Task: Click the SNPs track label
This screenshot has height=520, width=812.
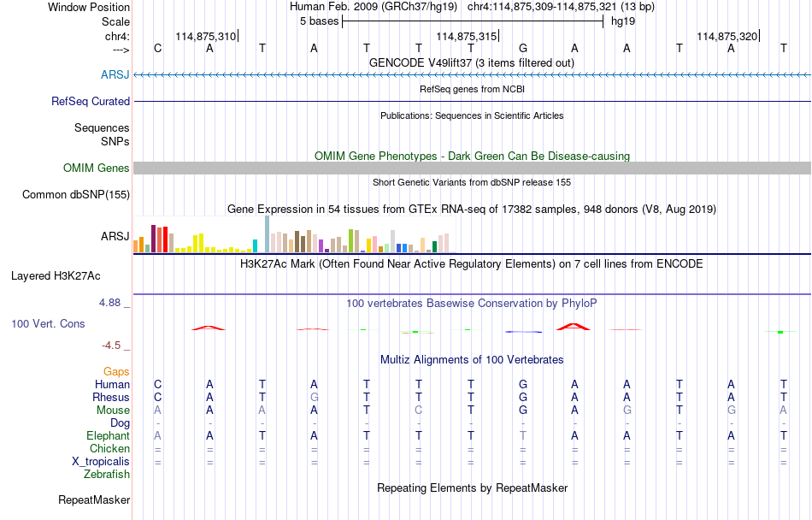Action: tap(115, 141)
